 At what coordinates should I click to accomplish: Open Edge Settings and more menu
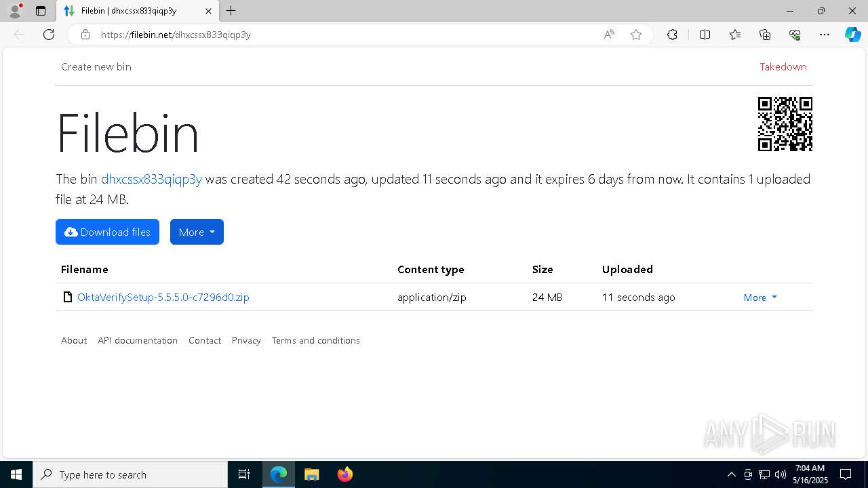tap(825, 35)
